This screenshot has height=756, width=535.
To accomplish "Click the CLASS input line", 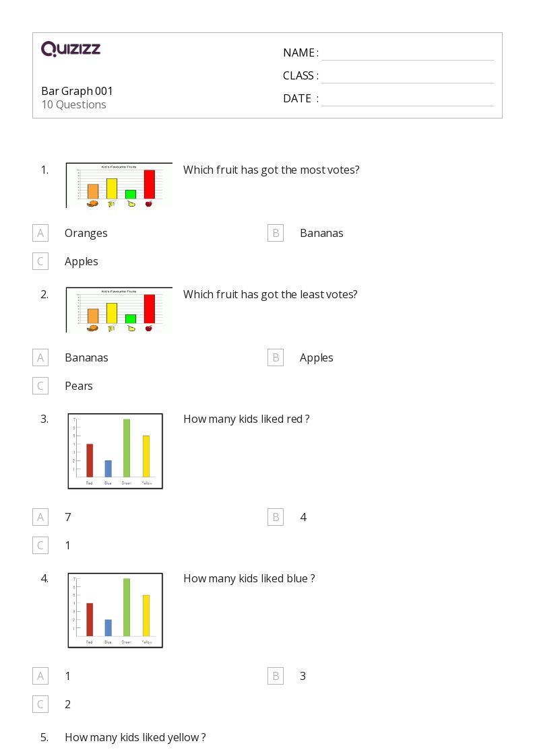I will pos(407,76).
